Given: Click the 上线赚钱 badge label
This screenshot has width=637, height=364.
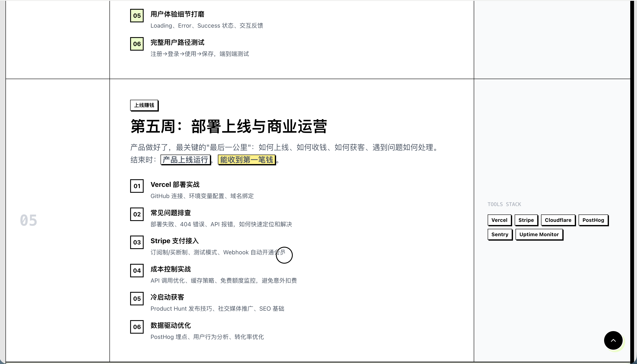Looking at the screenshot, I should 144,105.
